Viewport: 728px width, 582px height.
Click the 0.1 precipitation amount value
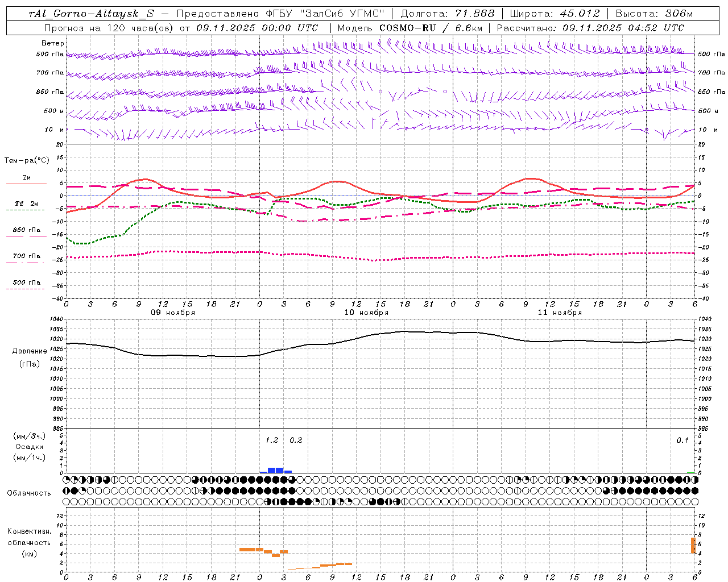coord(682,440)
